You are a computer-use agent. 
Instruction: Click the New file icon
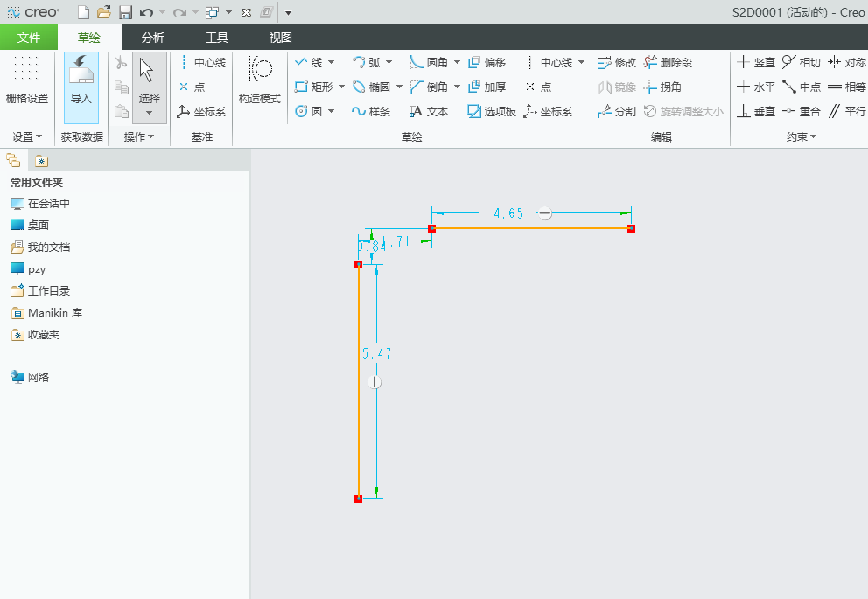click(84, 12)
